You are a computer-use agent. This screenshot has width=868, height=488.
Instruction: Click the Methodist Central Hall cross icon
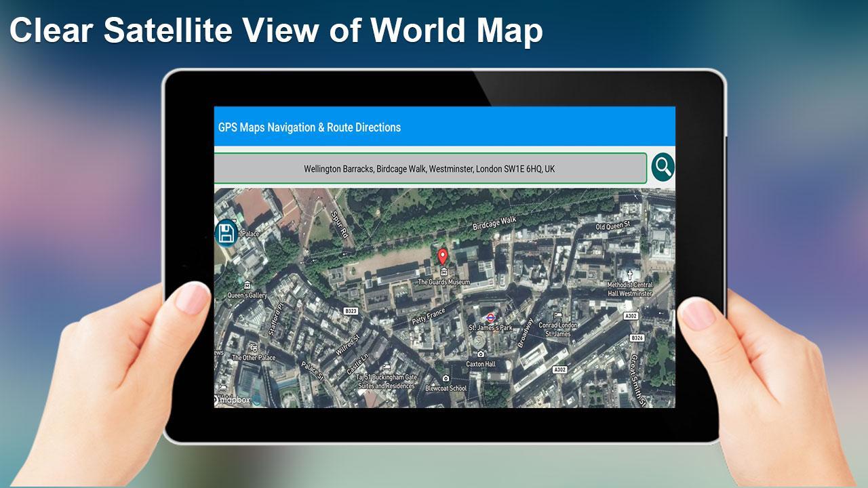pos(629,275)
